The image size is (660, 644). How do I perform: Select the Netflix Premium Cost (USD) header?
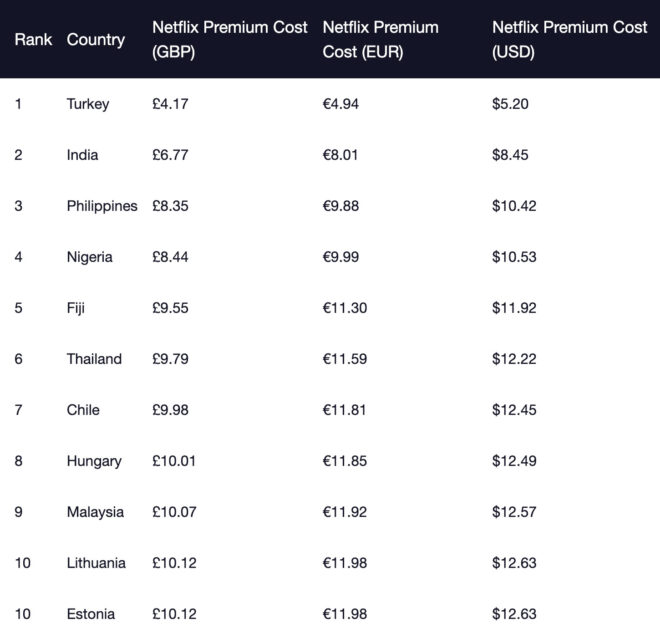[x=569, y=40]
